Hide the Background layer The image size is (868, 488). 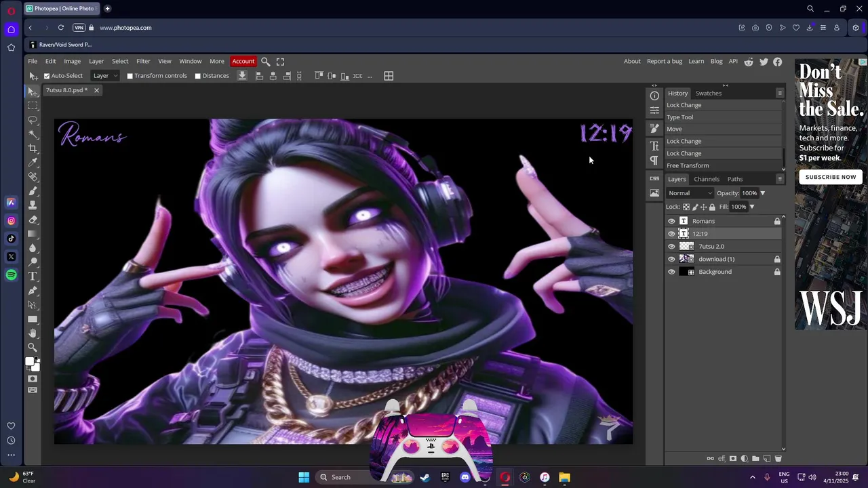tap(671, 272)
